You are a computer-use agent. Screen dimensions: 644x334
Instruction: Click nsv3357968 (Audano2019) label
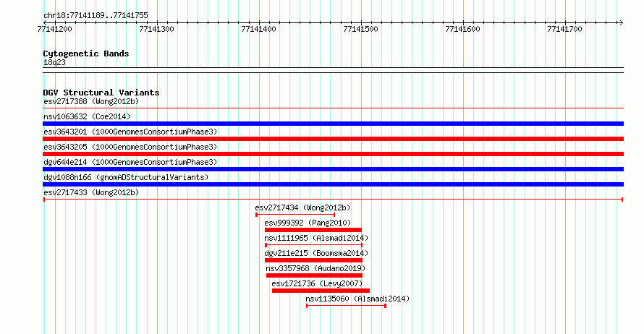[x=315, y=268]
